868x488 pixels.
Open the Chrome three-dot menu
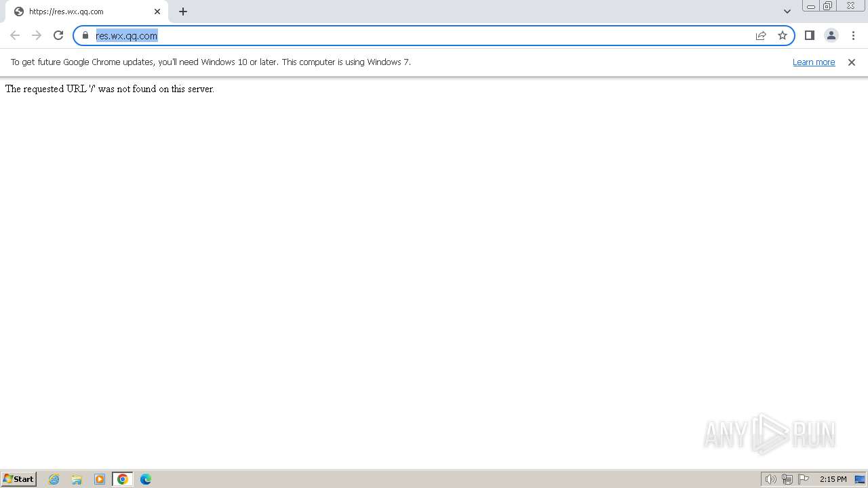pyautogui.click(x=853, y=35)
